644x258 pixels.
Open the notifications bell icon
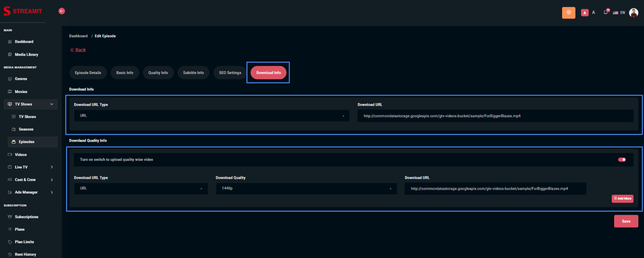click(605, 13)
